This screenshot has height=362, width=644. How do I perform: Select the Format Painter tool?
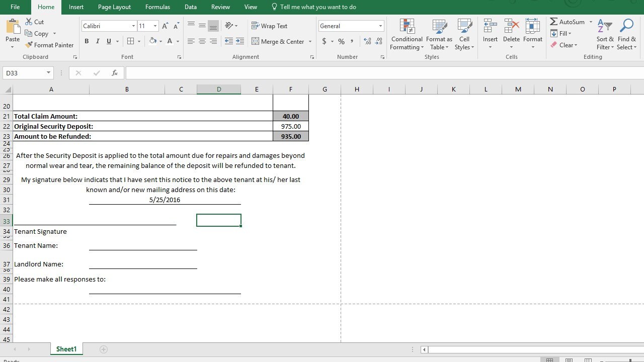(49, 45)
